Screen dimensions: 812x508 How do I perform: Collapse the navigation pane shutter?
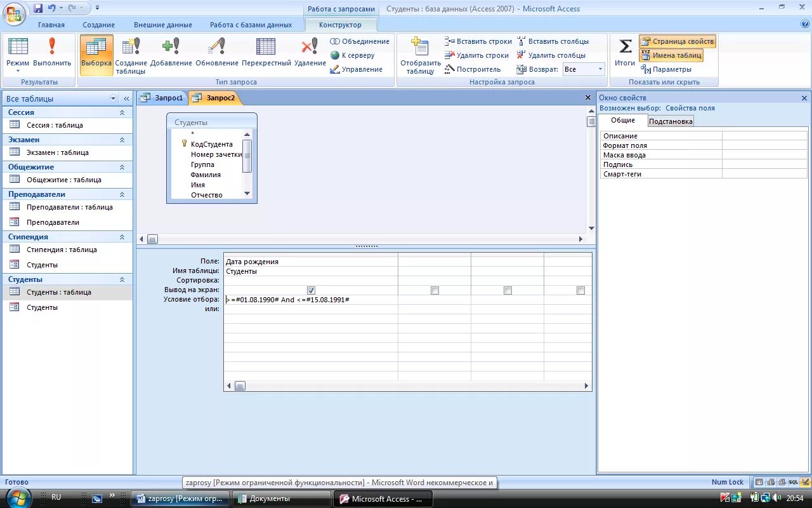coord(126,98)
